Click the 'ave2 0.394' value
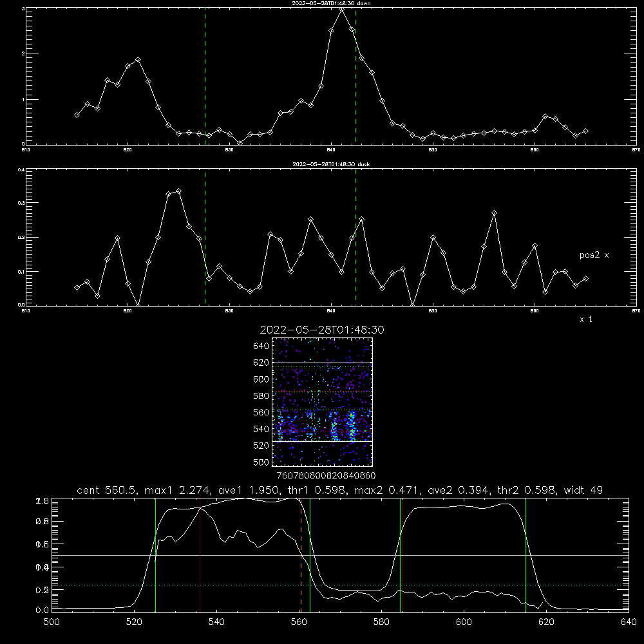Screen dimensions: 644x644 click(x=459, y=490)
